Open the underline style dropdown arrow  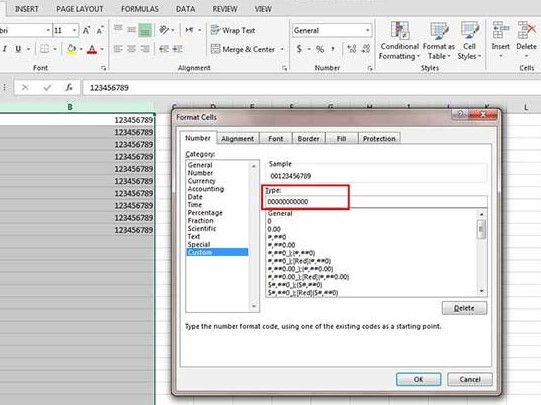(x=29, y=49)
